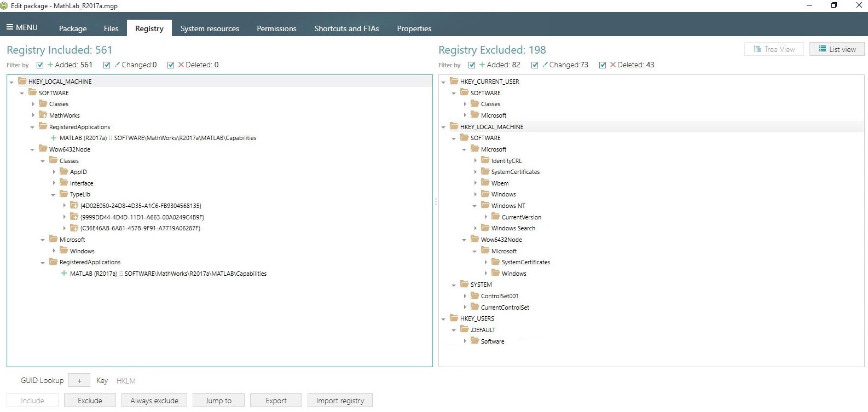Click the TypeLib folder icon
Viewport: 868px width, 412px height.
point(63,194)
